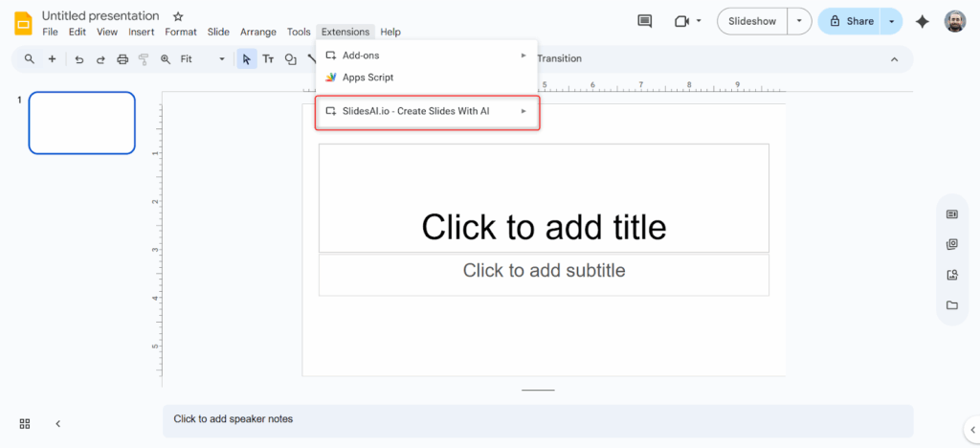This screenshot has width=980, height=448.
Task: Choose Apps Script from Extensions menu
Action: coord(367,78)
